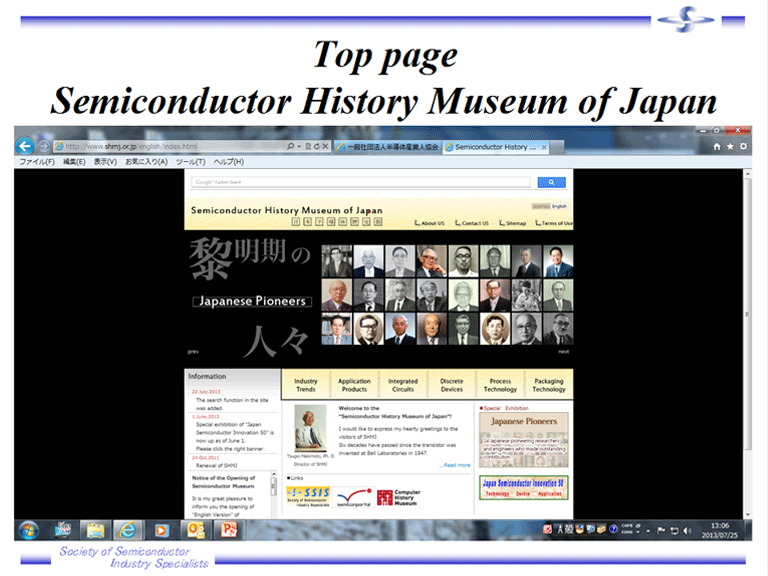768x576 pixels.
Task: Click into the Google custom search field
Action: pyautogui.click(x=360, y=182)
